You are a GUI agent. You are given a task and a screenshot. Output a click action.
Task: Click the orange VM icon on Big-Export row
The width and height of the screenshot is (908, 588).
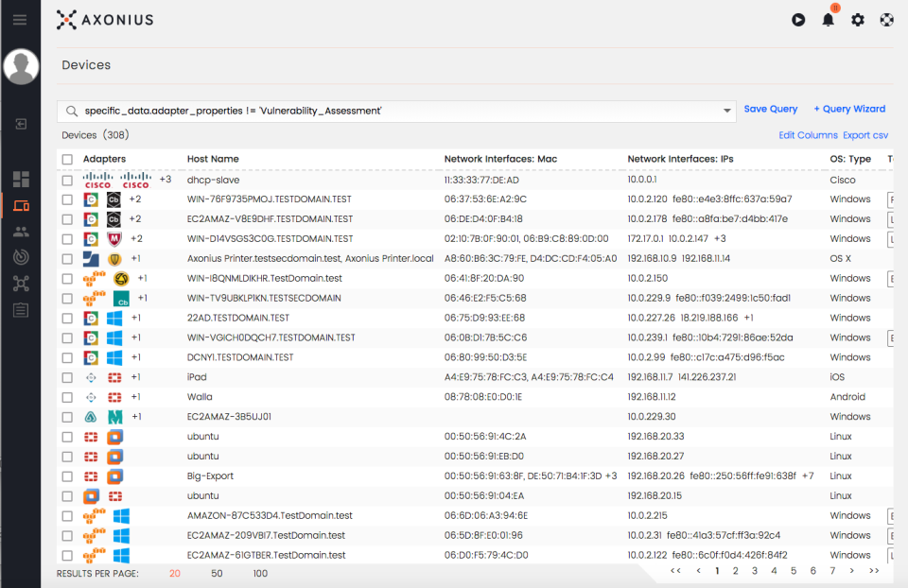pos(114,476)
